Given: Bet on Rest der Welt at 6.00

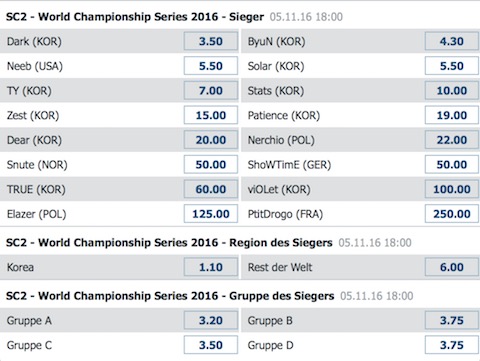Looking at the screenshot, I should [452, 267].
